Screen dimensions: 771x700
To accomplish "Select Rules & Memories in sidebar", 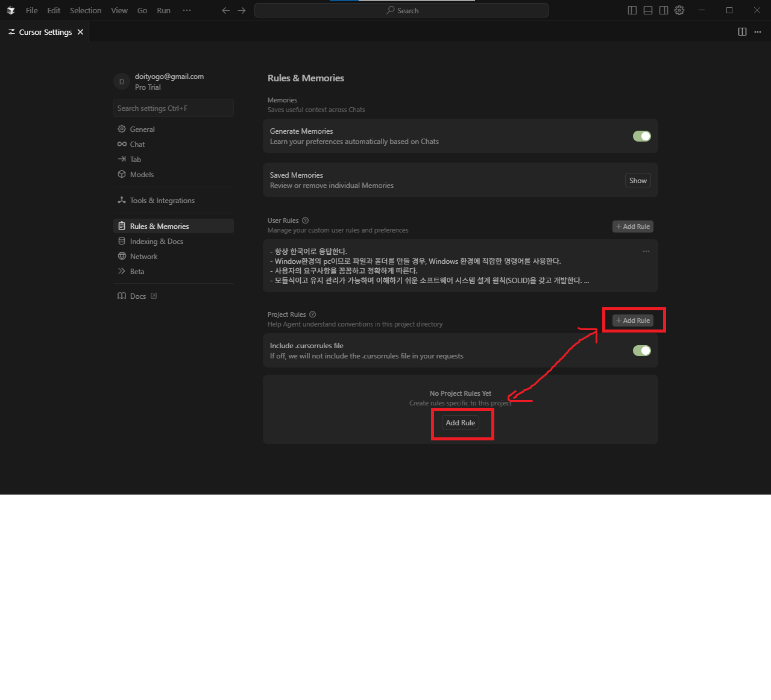I will tap(174, 227).
